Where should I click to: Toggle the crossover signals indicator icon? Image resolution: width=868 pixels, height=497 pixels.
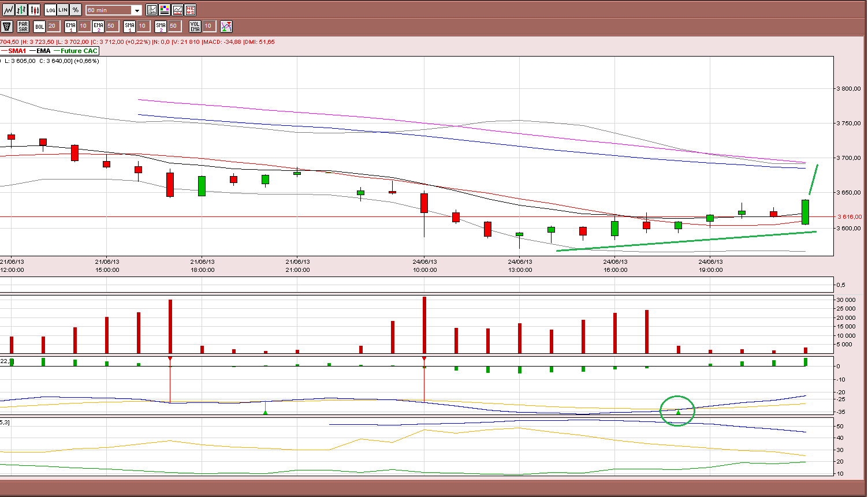pos(226,27)
